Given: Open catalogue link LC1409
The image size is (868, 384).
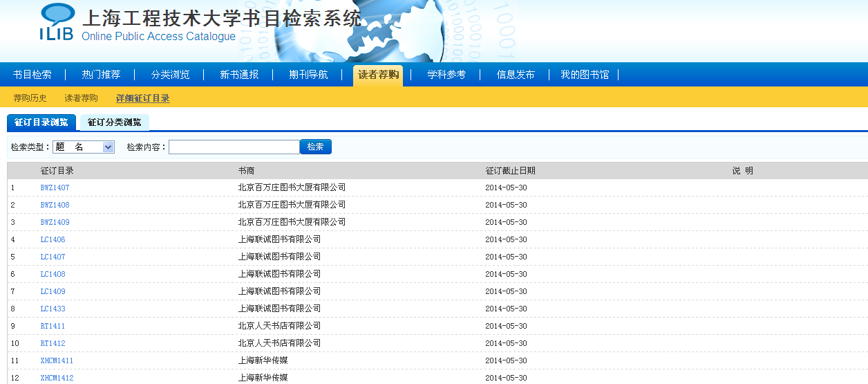Looking at the screenshot, I should pos(53,291).
